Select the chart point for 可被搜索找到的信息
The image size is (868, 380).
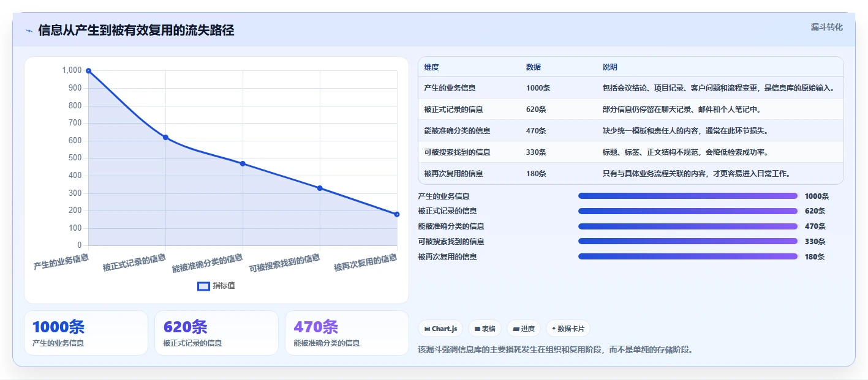click(x=320, y=188)
